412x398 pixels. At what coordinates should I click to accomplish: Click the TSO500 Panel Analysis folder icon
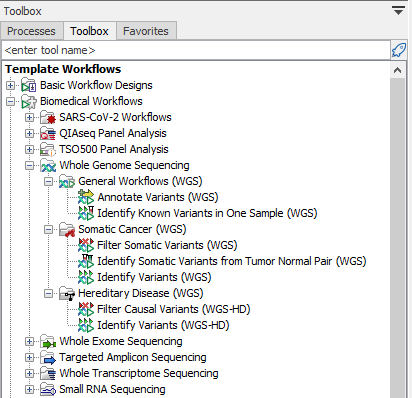point(48,149)
